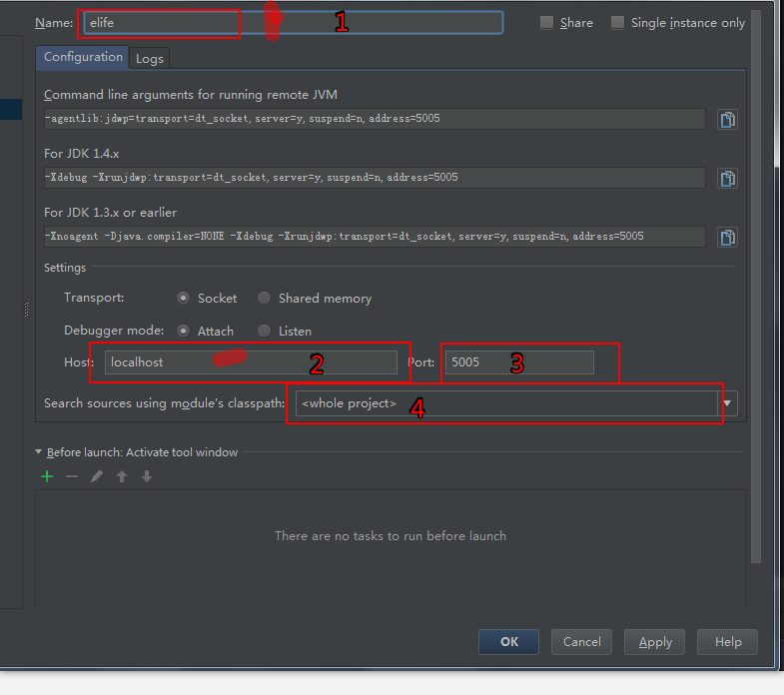The width and height of the screenshot is (784, 695).
Task: Click the Host field showing localhost
Action: click(251, 362)
